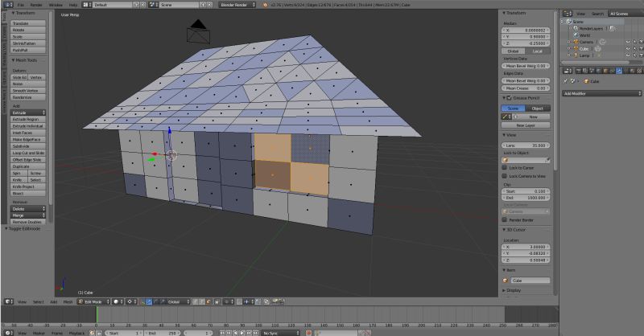644x336 pixels.
Task: Collapse the Grease Pencil panel
Action: [505, 98]
